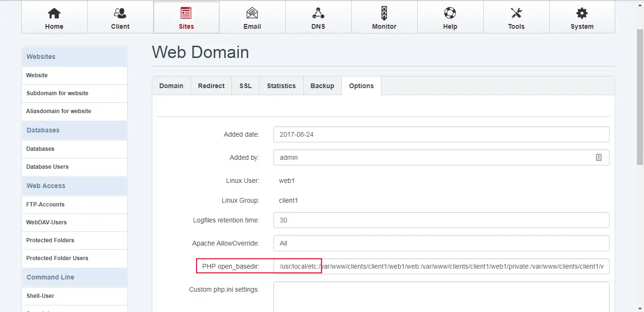This screenshot has width=644, height=312.
Task: Open the DNS network icon
Action: point(318,13)
